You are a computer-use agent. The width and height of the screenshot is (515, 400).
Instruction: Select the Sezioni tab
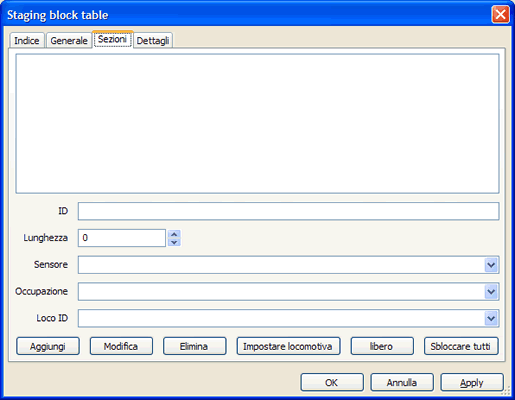point(112,39)
